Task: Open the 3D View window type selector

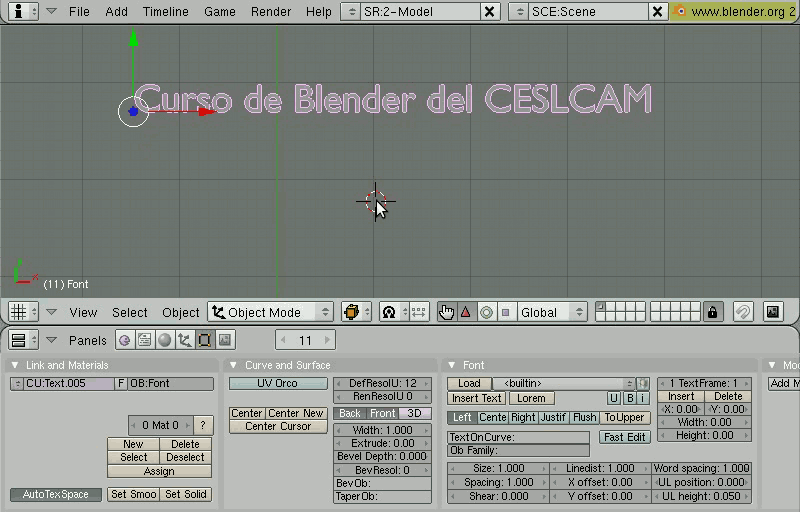Action: coord(23,312)
